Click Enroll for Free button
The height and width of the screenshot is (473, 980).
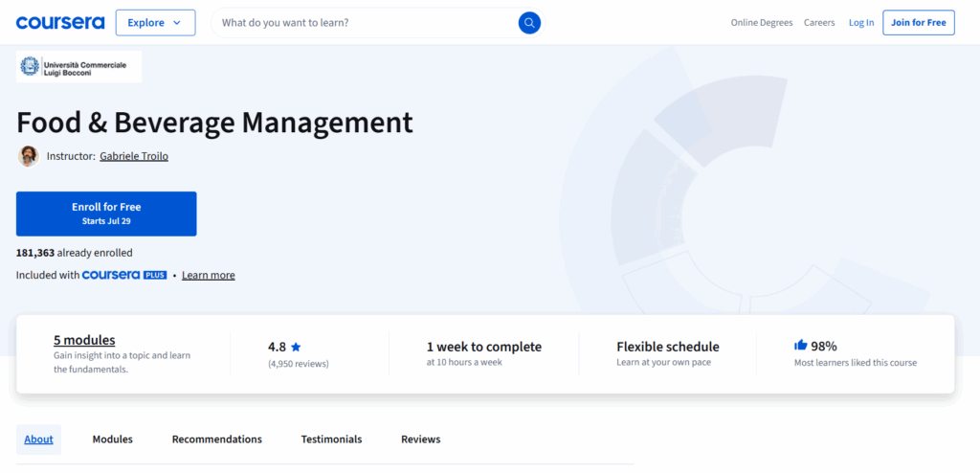(106, 214)
